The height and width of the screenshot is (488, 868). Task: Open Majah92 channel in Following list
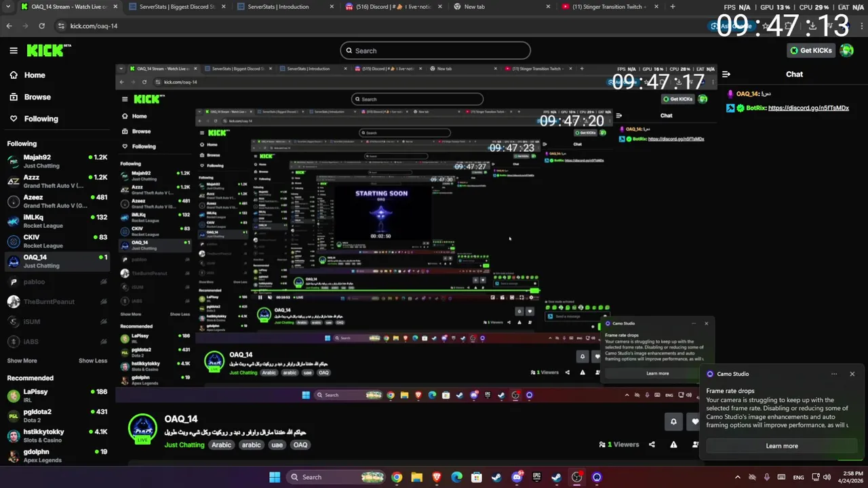[58, 161]
